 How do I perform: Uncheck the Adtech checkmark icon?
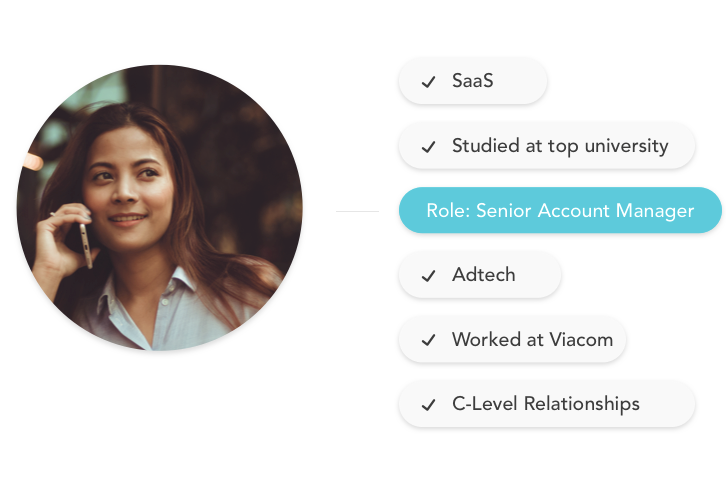coord(428,276)
